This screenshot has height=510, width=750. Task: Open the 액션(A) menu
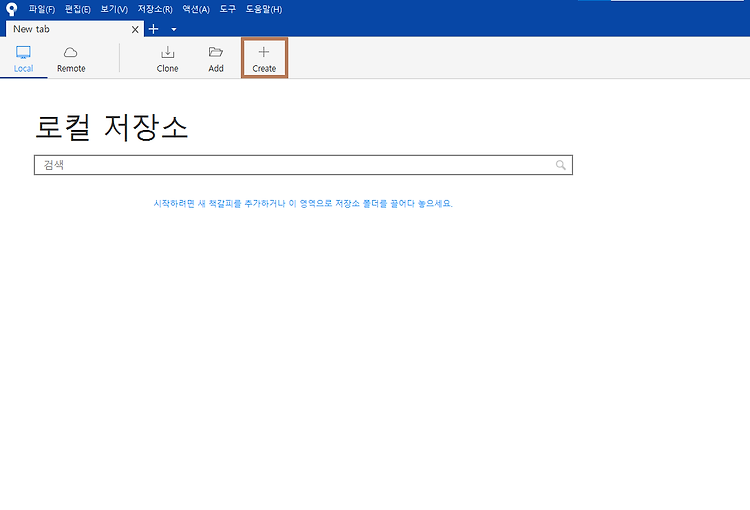pyautogui.click(x=196, y=9)
